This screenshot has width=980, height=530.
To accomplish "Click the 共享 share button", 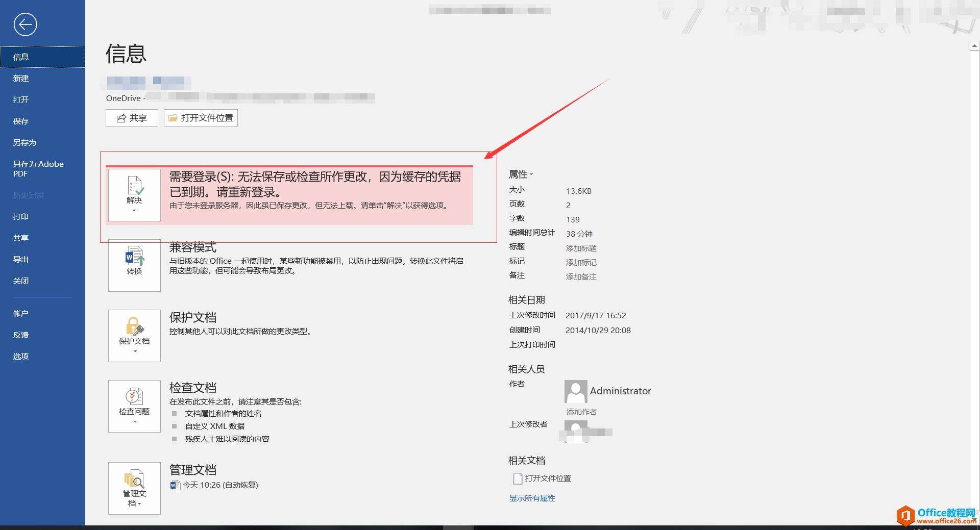I will click(x=132, y=118).
